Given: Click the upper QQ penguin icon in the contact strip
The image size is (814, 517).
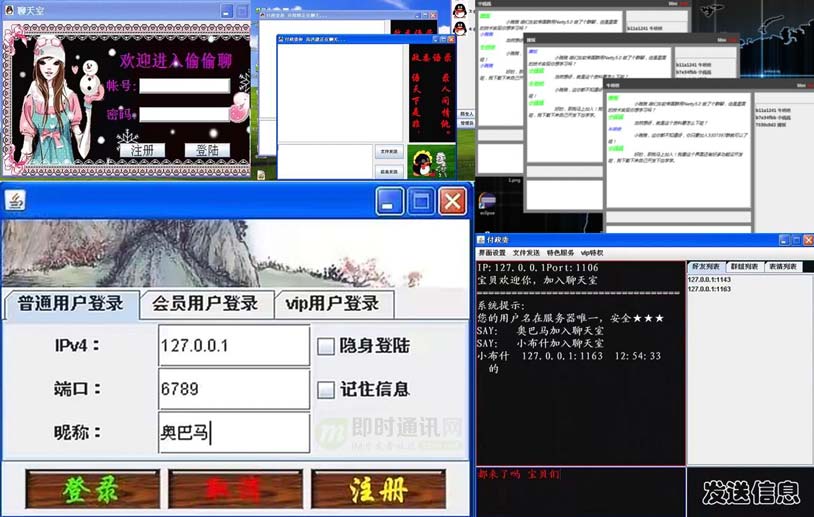Looking at the screenshot, I should coord(460,10).
